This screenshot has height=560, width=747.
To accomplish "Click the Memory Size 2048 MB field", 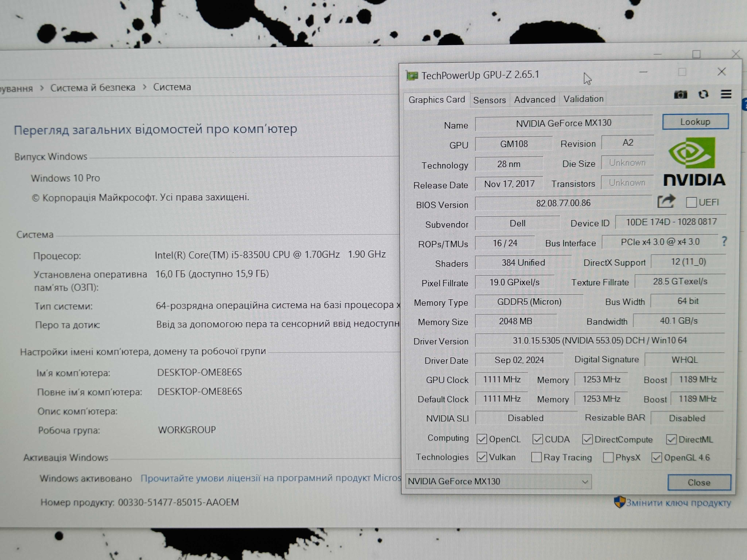I will [516, 321].
